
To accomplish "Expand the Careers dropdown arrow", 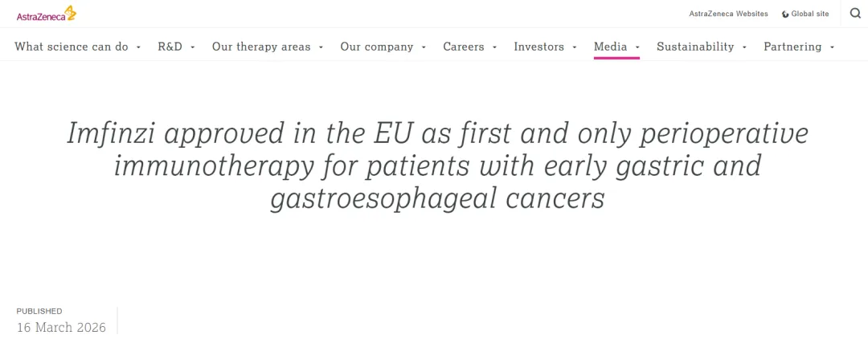I will pos(494,47).
